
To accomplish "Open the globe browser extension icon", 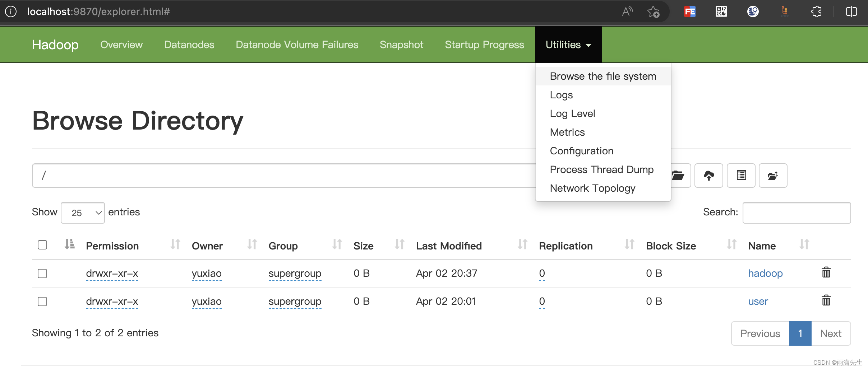I will tap(753, 11).
